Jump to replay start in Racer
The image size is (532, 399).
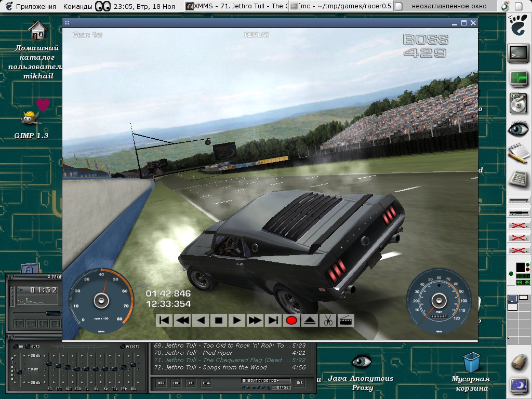click(x=164, y=321)
